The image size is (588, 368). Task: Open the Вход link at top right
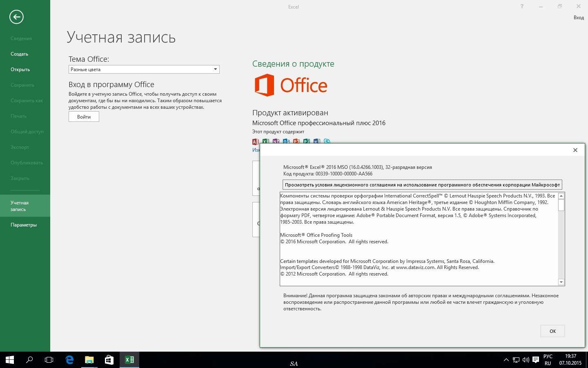point(579,18)
